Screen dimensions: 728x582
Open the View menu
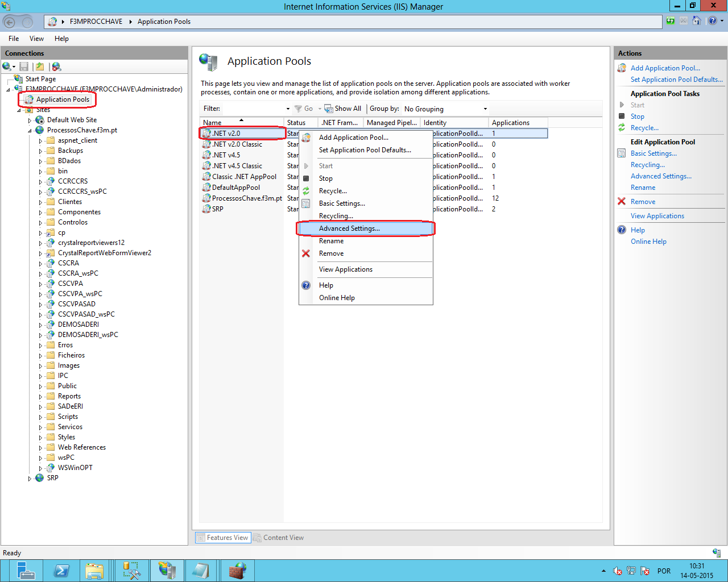[36, 39]
